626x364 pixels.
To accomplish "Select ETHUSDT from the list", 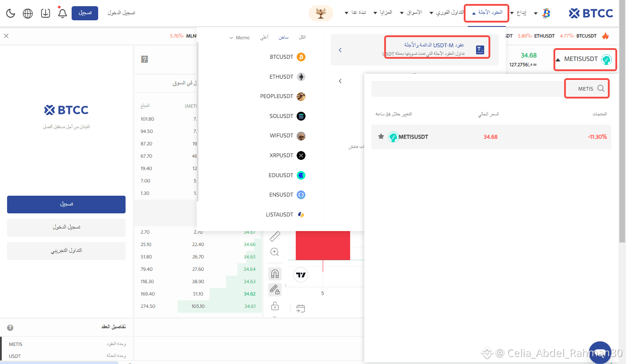I will tap(287, 76).
